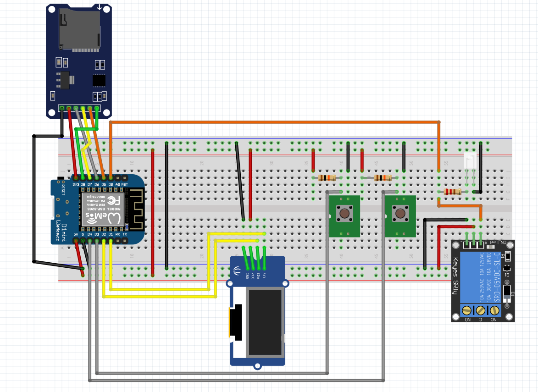Select the middle resistor between the buttons' columns
The image size is (538, 392).
click(x=383, y=177)
